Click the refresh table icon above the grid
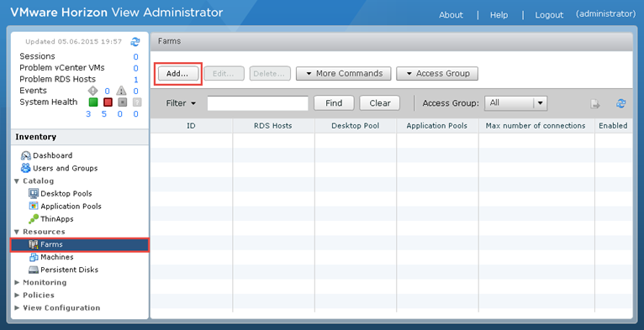Image resolution: width=644 pixels, height=330 pixels. click(620, 103)
